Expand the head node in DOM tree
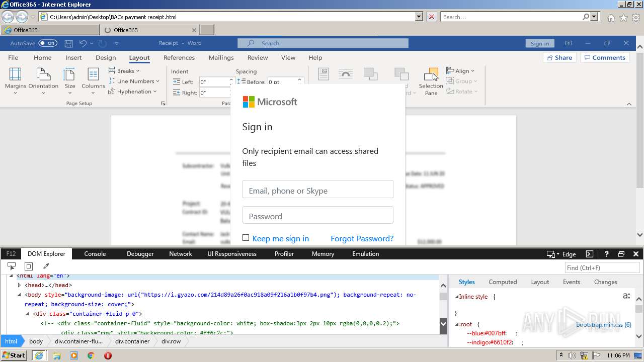The width and height of the screenshot is (644, 362). click(19, 285)
